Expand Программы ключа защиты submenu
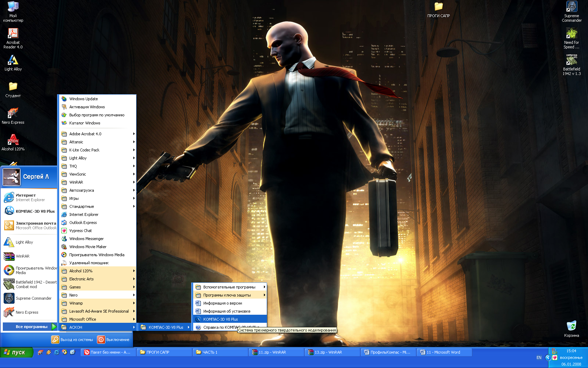Screen dimensions: 588x368 [x=230, y=295]
